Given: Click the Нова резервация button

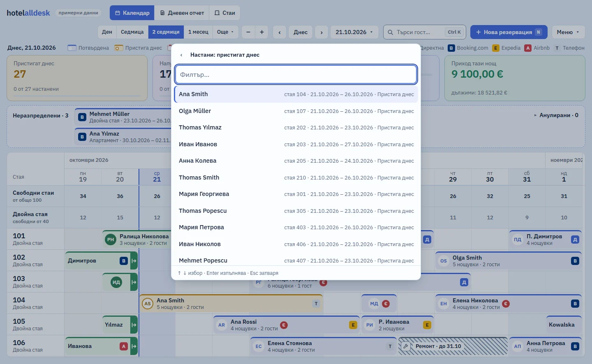Looking at the screenshot, I should 509,32.
